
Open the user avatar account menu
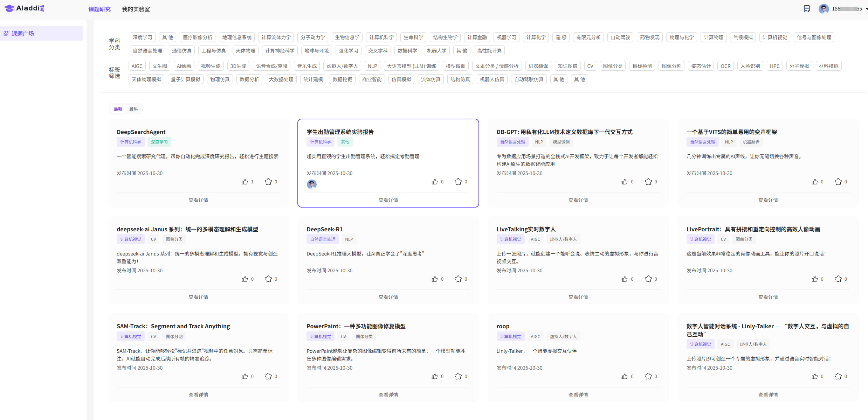824,9
